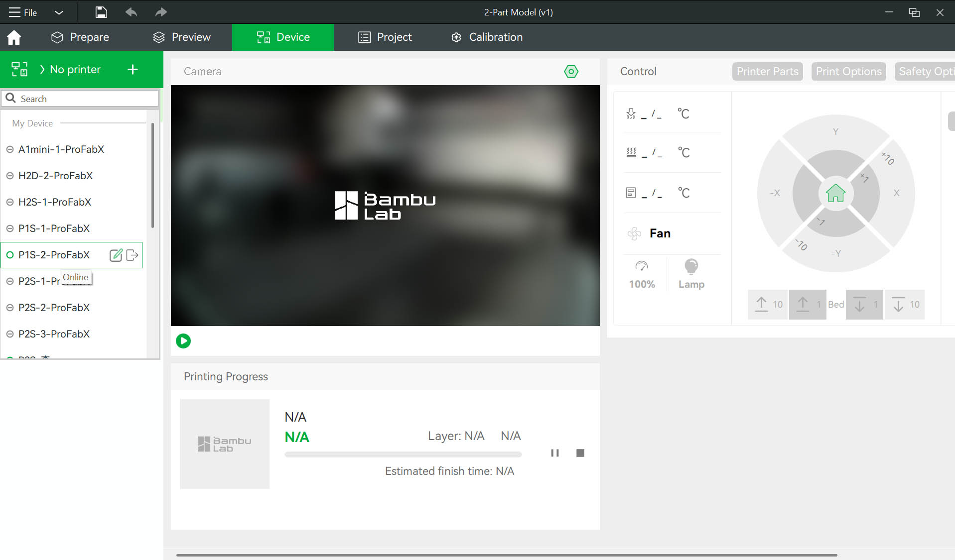Click the logout icon for P1S-2-ProFabX
955x560 pixels.
(133, 255)
